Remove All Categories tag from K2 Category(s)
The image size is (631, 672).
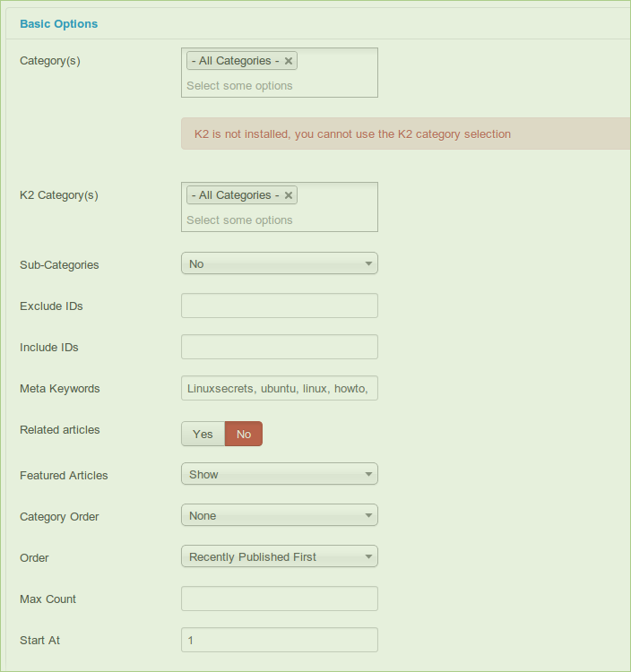click(x=289, y=196)
